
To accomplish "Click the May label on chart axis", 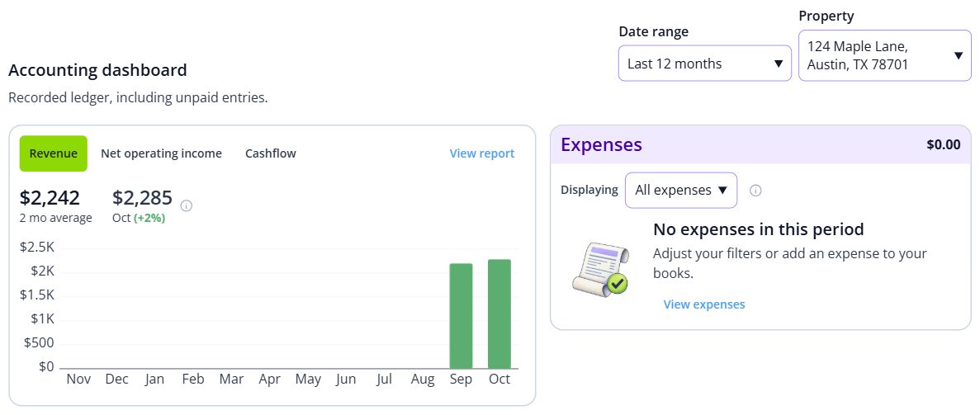I will click(308, 380).
